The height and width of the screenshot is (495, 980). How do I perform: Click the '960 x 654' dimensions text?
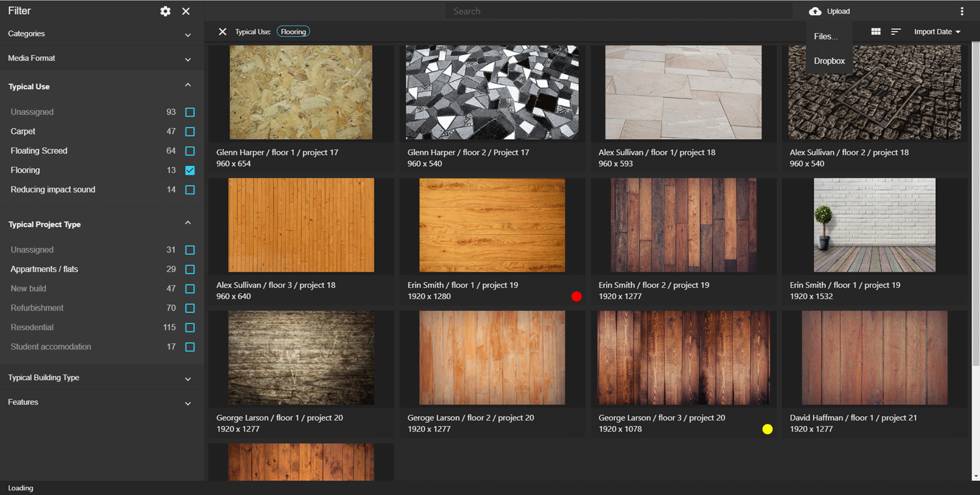click(x=234, y=164)
